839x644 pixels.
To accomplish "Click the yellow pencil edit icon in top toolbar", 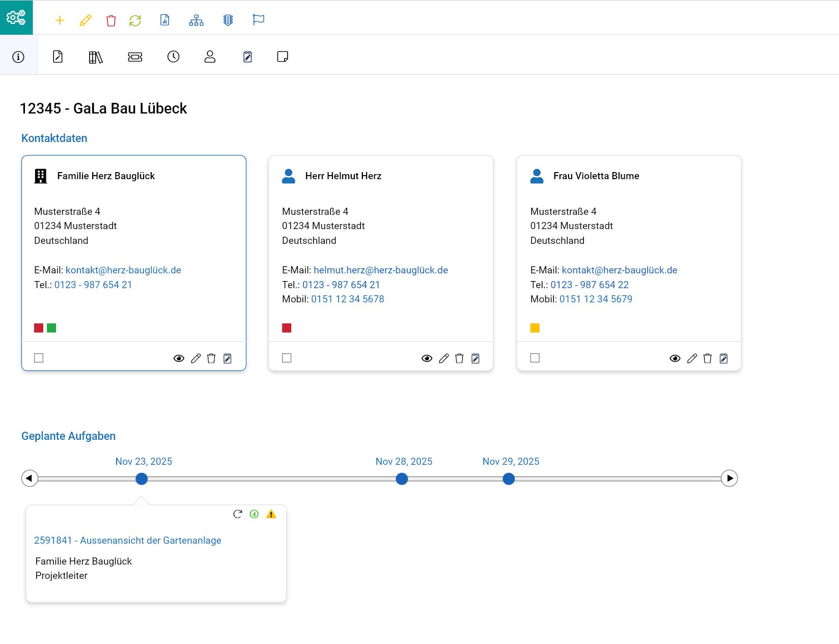I will tap(86, 20).
